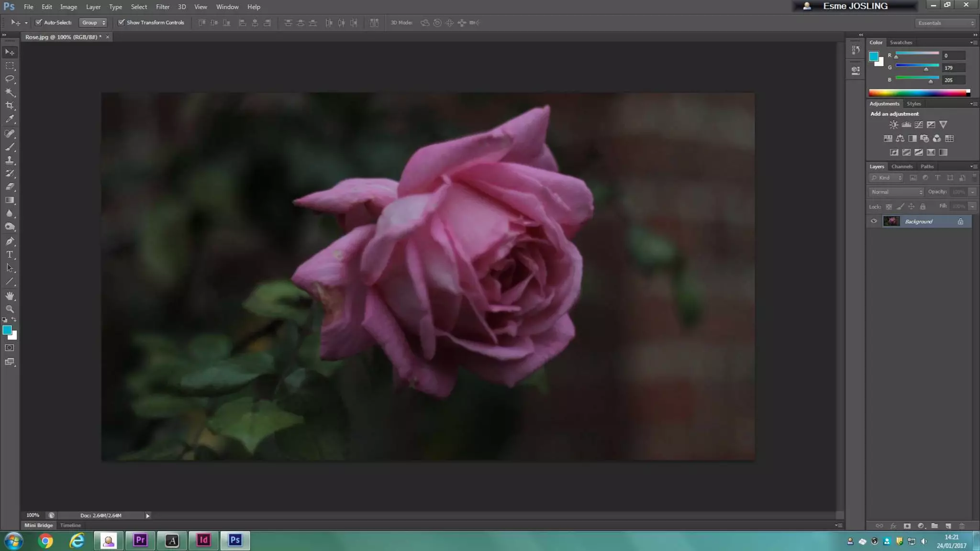The width and height of the screenshot is (980, 551).
Task: Open the Essentials workspace dropdown
Action: 946,23
